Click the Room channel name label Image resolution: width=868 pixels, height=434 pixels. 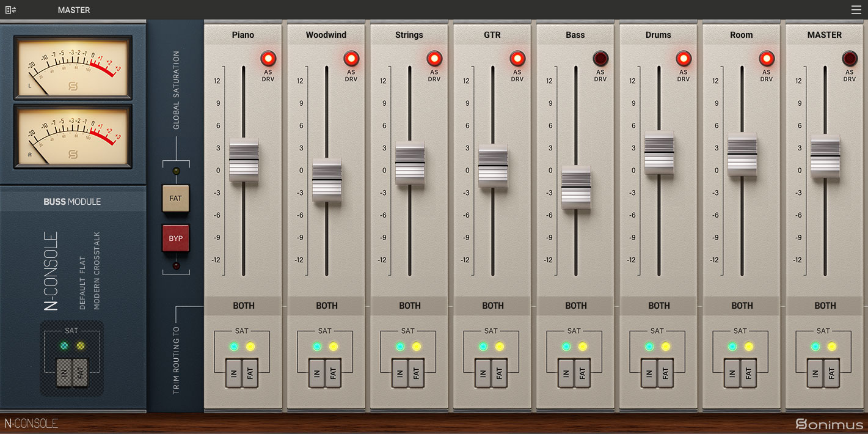[742, 35]
